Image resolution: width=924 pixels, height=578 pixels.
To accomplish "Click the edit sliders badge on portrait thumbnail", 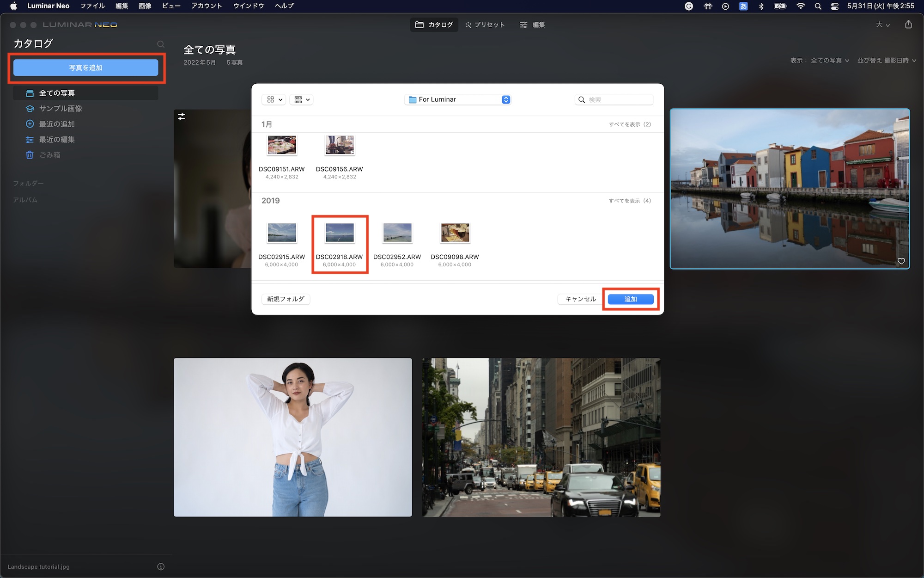I will (182, 117).
